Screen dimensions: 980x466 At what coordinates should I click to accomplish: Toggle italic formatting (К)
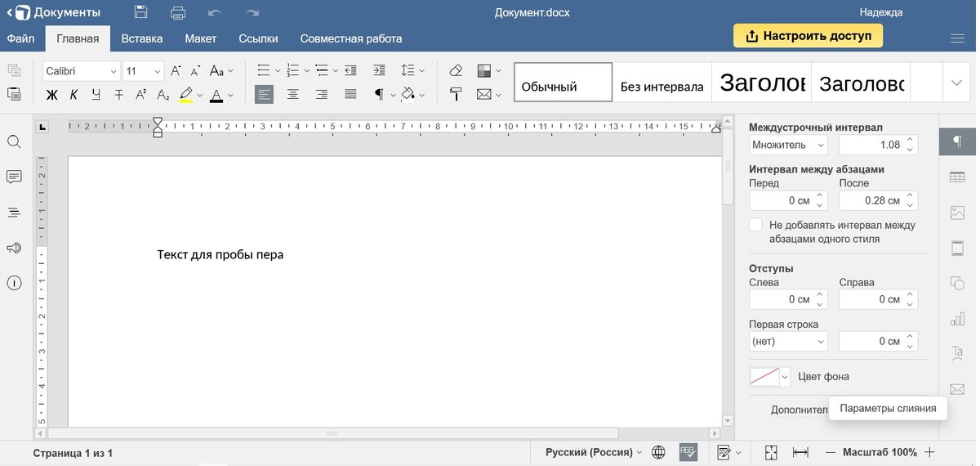tap(73, 95)
